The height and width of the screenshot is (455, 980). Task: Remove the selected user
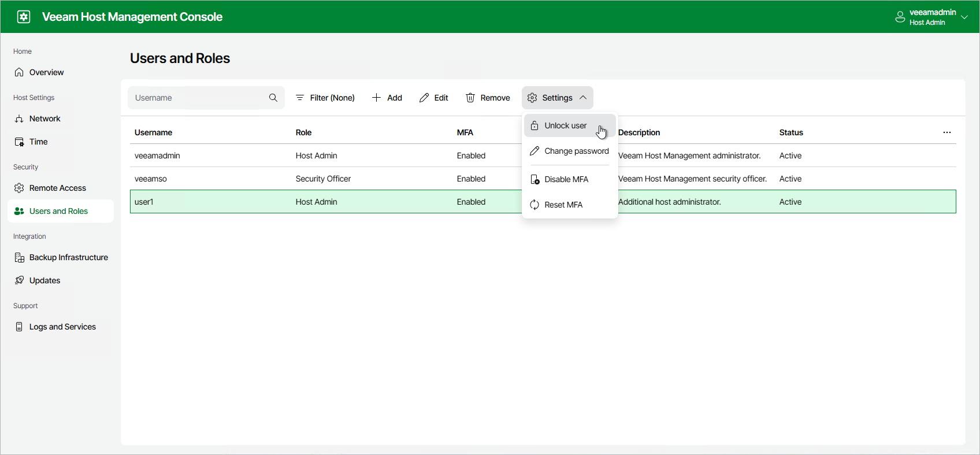tap(488, 98)
